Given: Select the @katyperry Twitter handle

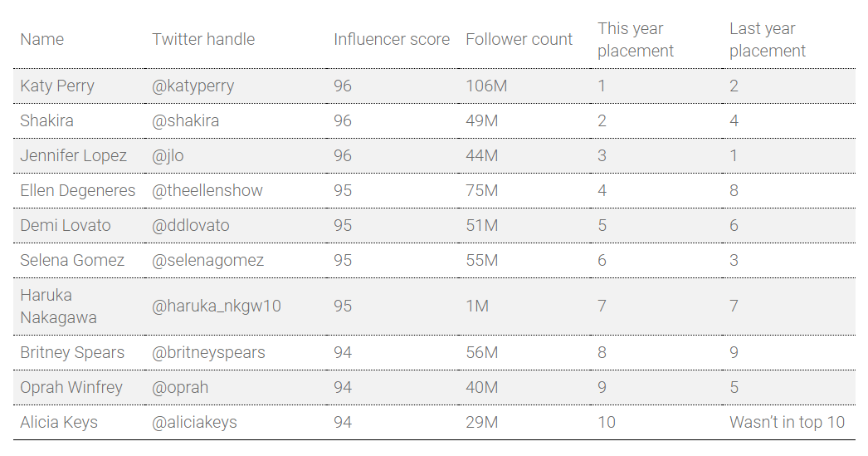Looking at the screenshot, I should pos(193,86).
